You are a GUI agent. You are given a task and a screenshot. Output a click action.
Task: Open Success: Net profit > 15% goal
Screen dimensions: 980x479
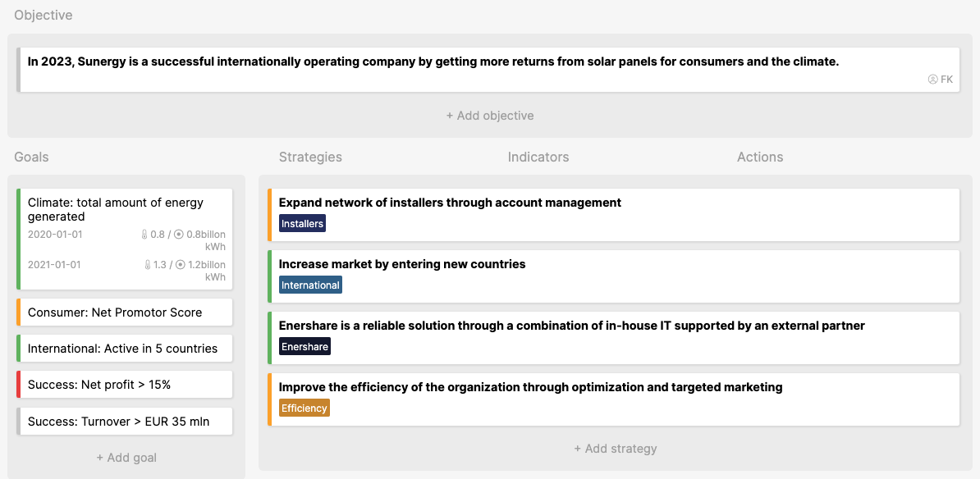point(125,385)
